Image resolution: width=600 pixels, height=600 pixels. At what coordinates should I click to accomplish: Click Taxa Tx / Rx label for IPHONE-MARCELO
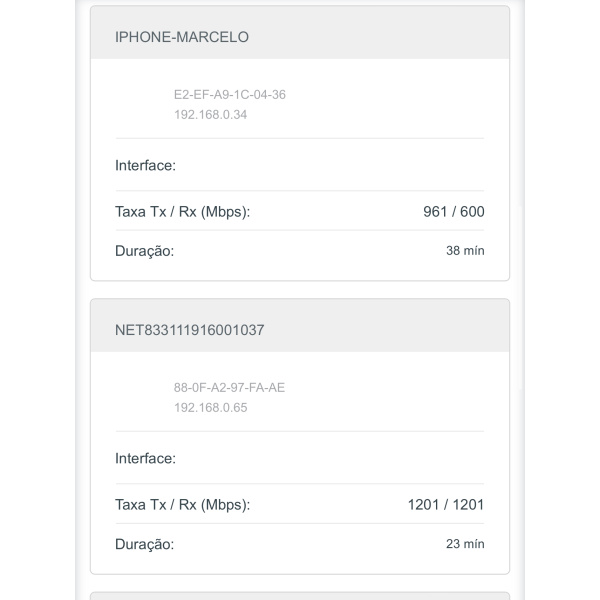[183, 212]
